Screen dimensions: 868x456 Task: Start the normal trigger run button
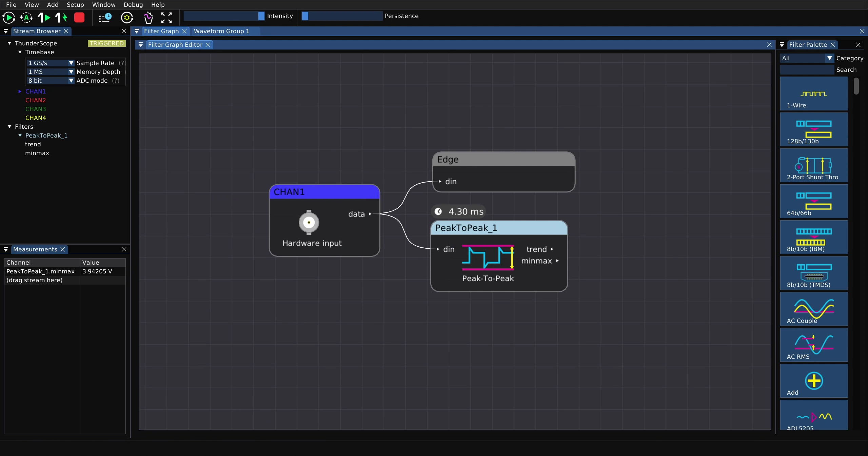click(9, 17)
